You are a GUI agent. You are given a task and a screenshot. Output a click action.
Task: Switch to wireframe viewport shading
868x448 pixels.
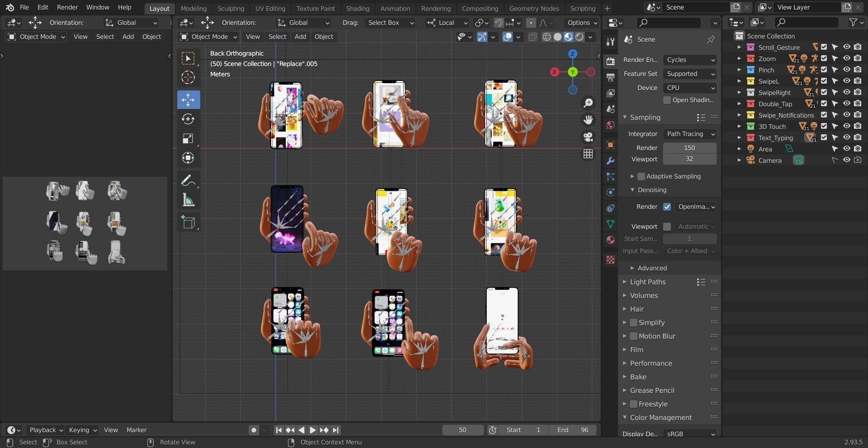click(547, 37)
